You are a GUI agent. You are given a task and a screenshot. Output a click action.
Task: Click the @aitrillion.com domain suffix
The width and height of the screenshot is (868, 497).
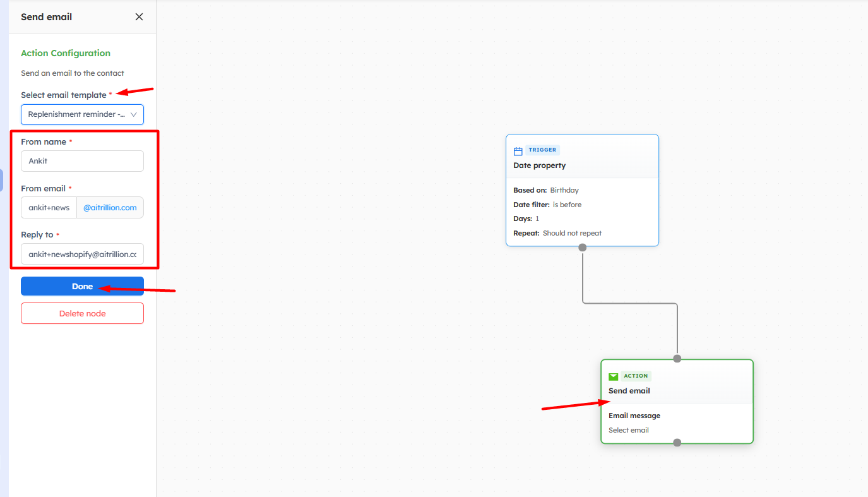click(110, 208)
